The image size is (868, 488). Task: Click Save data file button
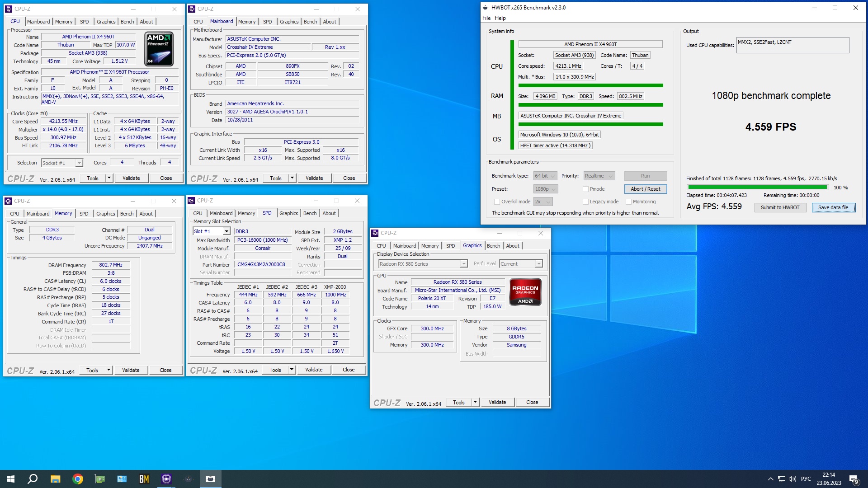[x=833, y=207]
